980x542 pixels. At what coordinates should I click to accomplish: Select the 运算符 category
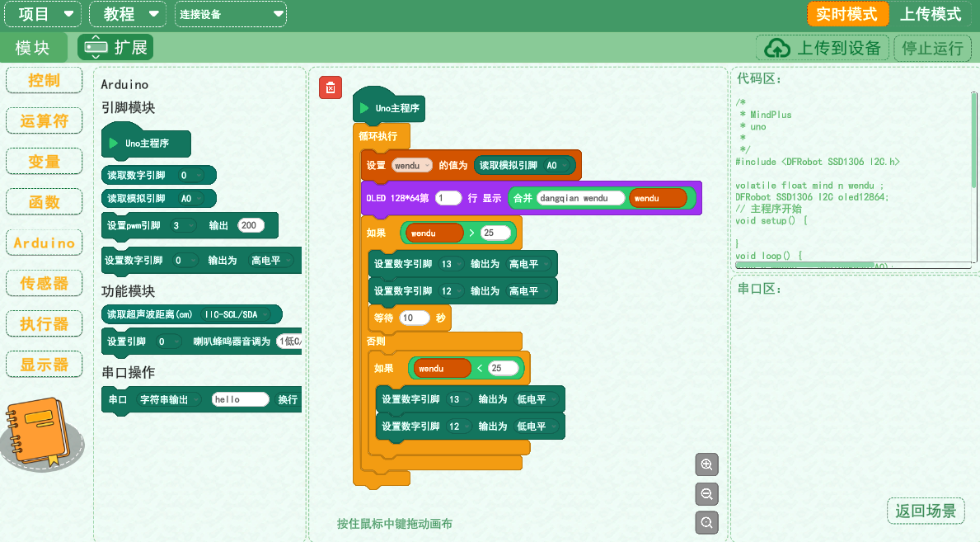44,120
